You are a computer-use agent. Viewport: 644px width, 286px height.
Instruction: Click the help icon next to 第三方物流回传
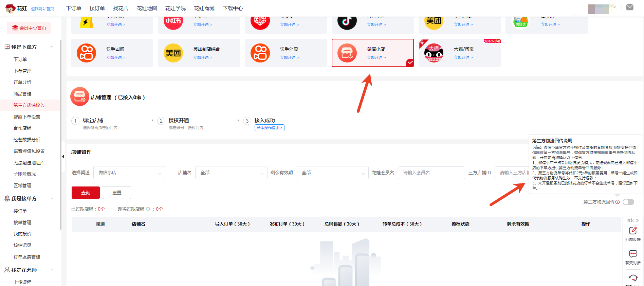click(x=618, y=202)
